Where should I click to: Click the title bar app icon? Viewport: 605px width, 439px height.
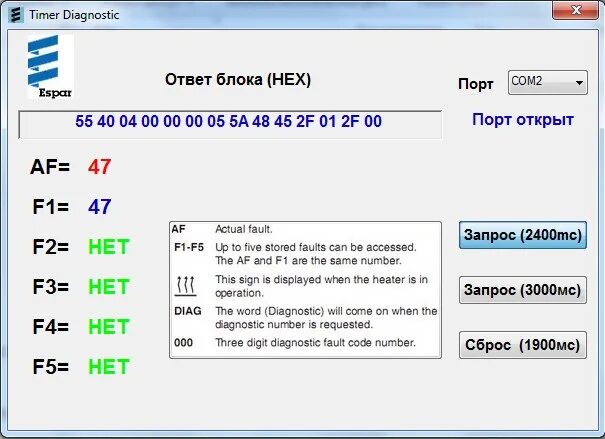(15, 15)
